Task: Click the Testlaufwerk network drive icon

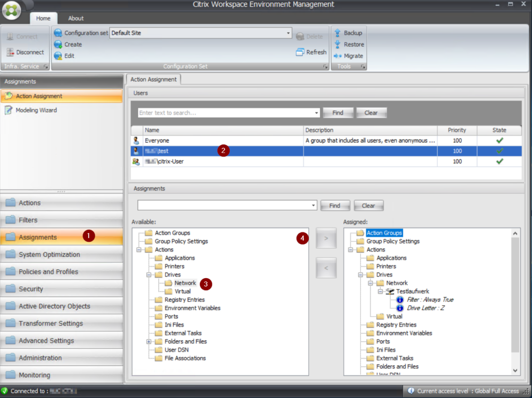Action: click(x=390, y=291)
